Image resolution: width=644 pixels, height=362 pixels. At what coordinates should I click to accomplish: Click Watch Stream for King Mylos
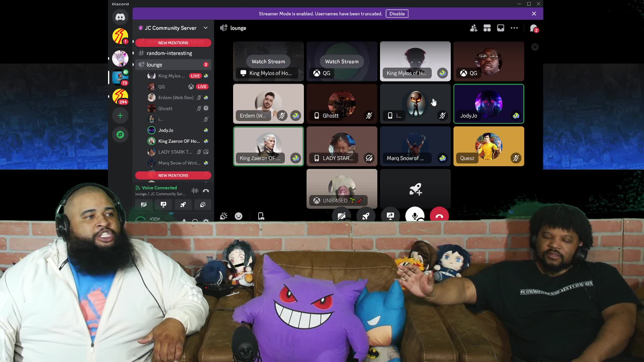pyautogui.click(x=268, y=61)
